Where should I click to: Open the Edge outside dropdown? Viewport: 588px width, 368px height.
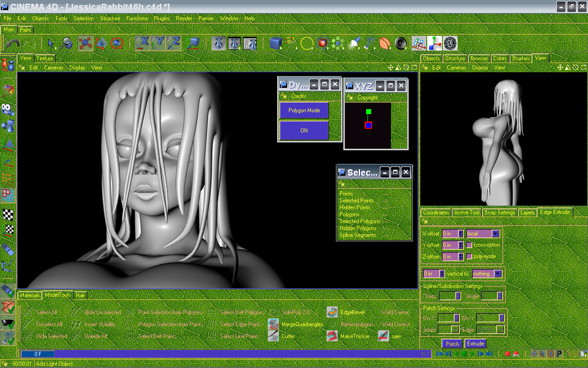(x=491, y=329)
